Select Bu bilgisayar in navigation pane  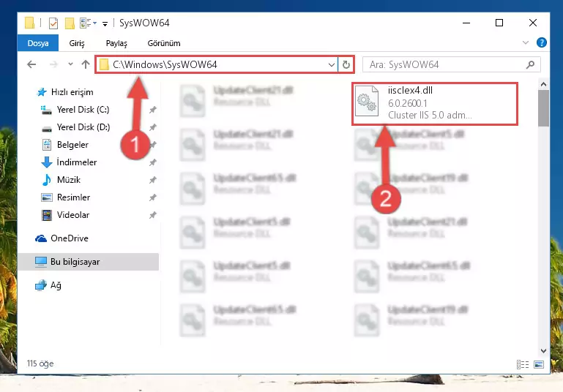(89, 262)
